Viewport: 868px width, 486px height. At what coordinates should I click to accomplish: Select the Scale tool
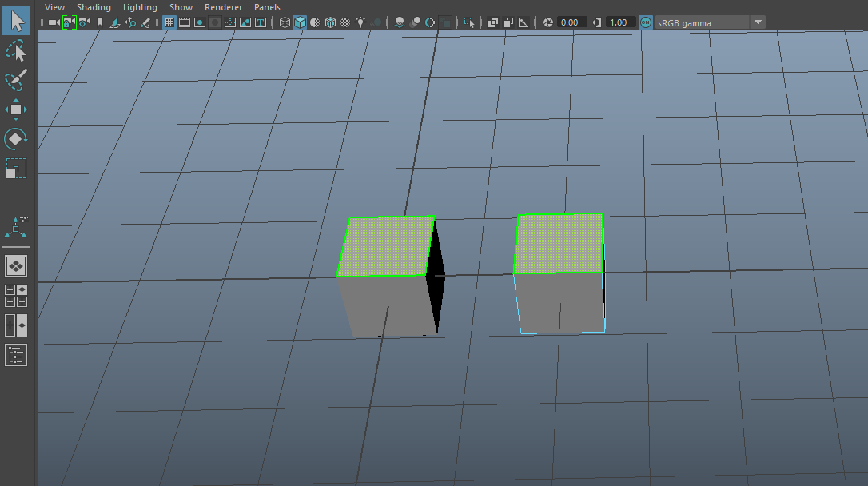coord(16,168)
